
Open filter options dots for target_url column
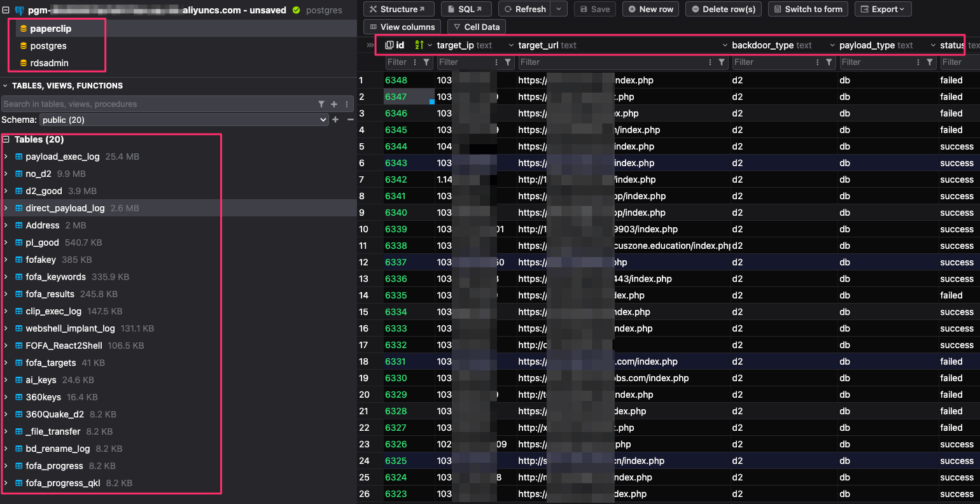coord(710,62)
